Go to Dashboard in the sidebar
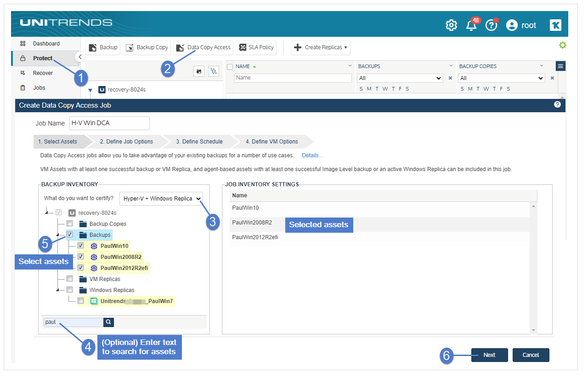The height and width of the screenshot is (379, 588). coord(46,44)
